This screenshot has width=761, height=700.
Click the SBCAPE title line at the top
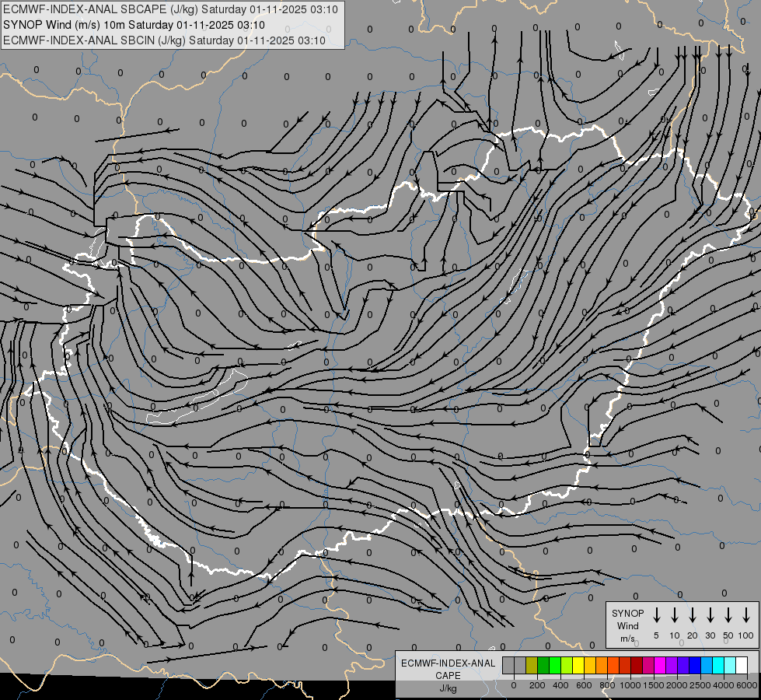click(170, 9)
